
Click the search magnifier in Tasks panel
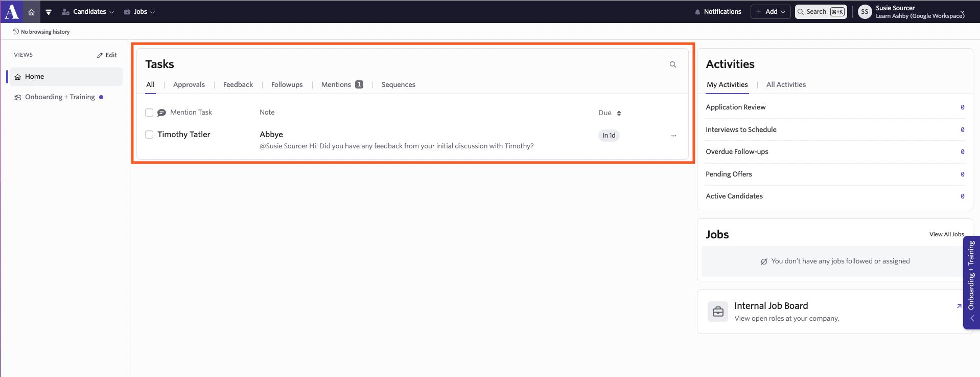pyautogui.click(x=673, y=64)
